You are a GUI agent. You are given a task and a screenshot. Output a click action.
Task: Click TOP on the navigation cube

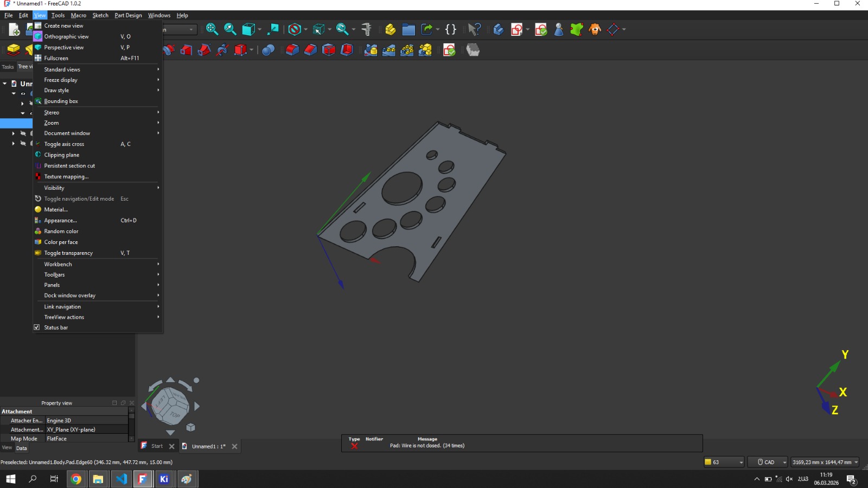pos(174,415)
